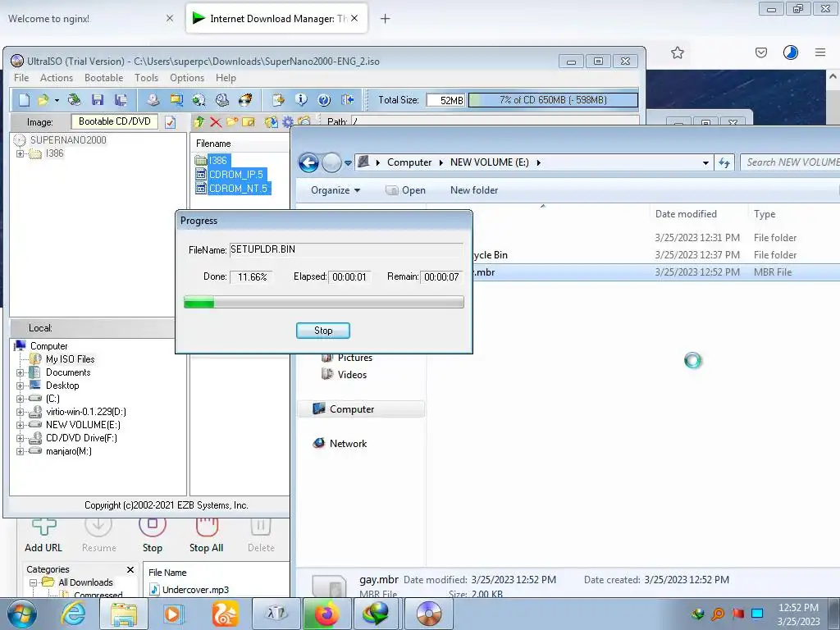The width and height of the screenshot is (840, 630).
Task: Open Organize dropdown in Explorer window
Action: coord(336,190)
